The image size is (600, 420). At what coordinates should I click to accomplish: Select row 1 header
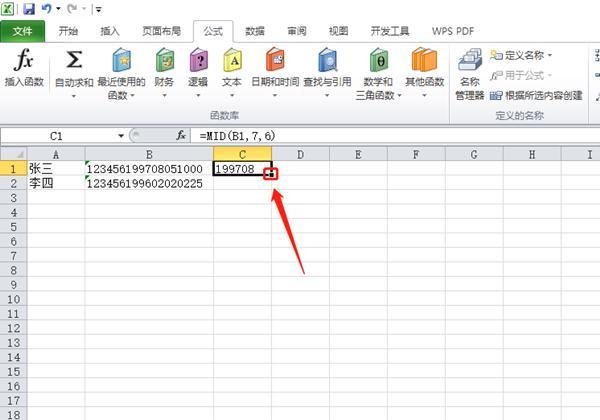tap(13, 169)
